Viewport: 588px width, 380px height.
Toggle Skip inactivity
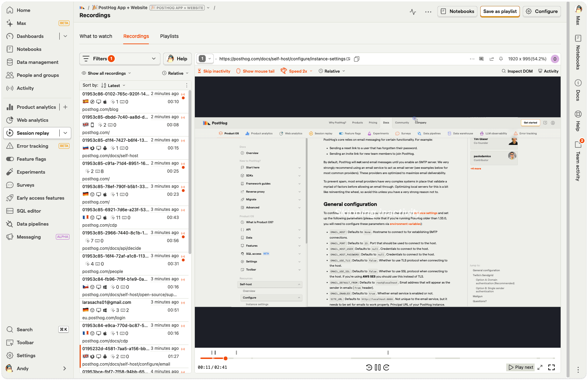tap(214, 71)
